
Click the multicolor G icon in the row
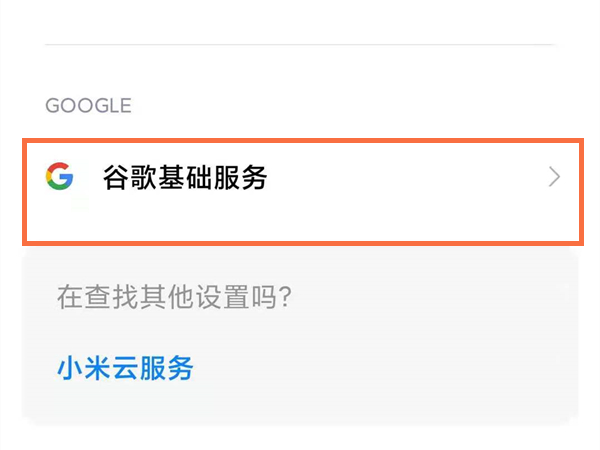click(59, 176)
